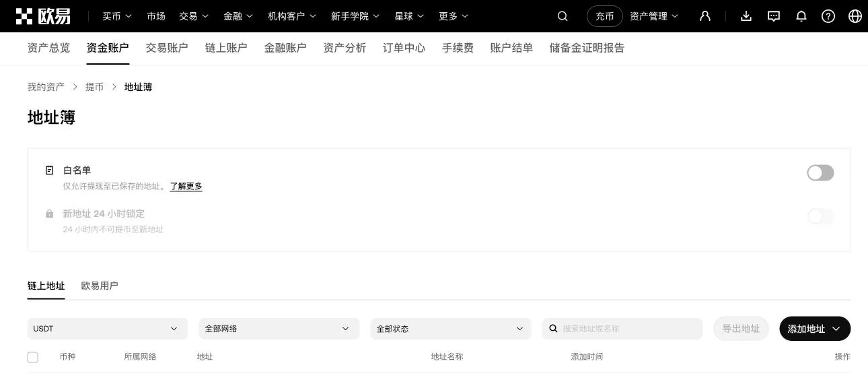Screen dimensions: 868x384
Task: Open the 市场 page
Action: (156, 16)
